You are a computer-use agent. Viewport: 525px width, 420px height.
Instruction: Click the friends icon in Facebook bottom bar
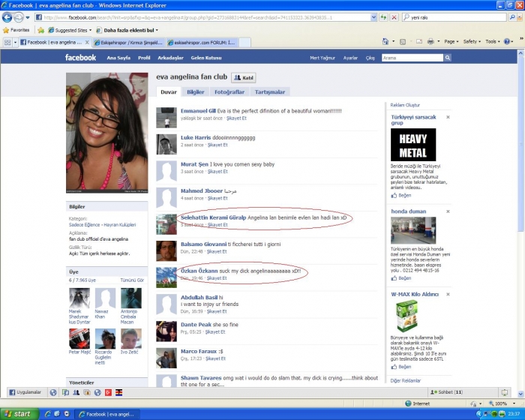pos(76,392)
